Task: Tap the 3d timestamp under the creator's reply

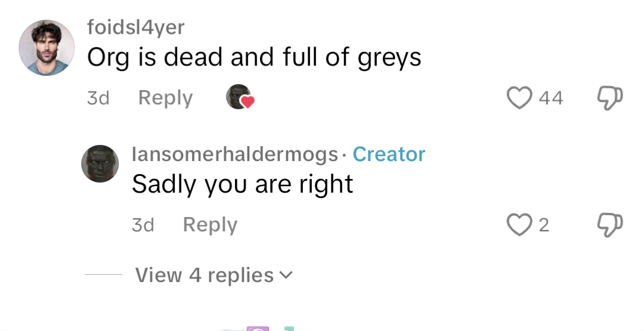Action: (x=143, y=225)
